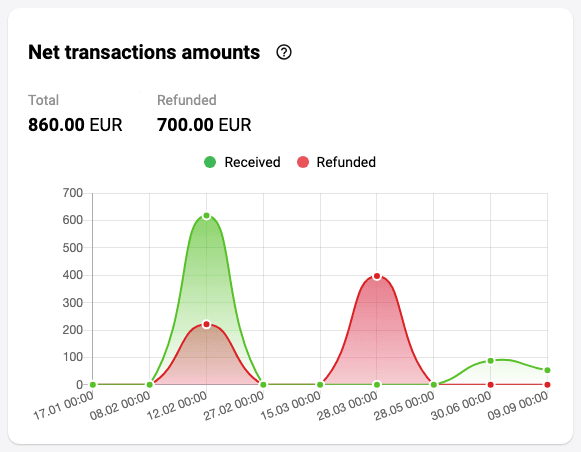Image resolution: width=581 pixels, height=452 pixels.
Task: Select the red zero point on 30.06
Action: [x=491, y=385]
